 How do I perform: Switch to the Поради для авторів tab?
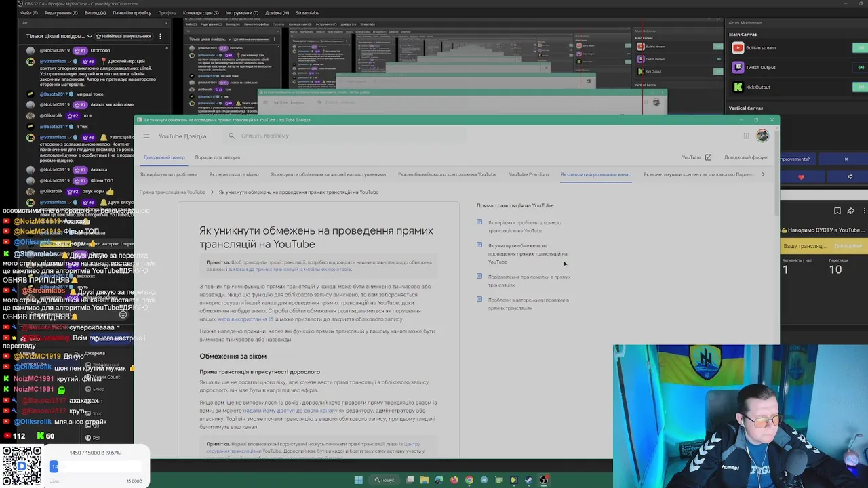218,157
